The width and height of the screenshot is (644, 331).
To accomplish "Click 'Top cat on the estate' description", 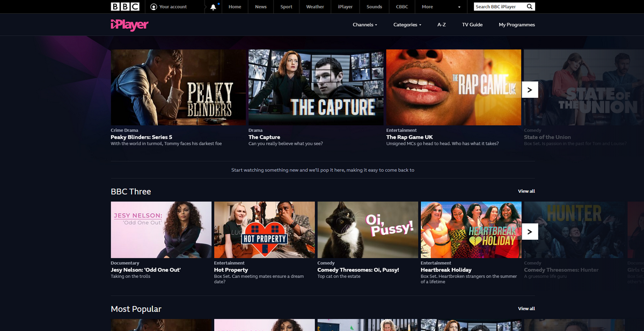I will pyautogui.click(x=339, y=276).
